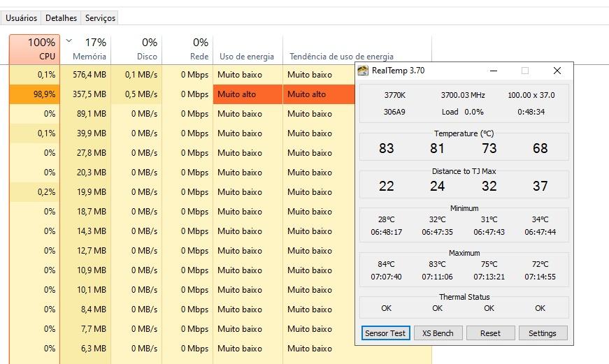Sort by the Disco column header
Image resolution: width=609 pixels, height=364 pixels.
point(137,50)
